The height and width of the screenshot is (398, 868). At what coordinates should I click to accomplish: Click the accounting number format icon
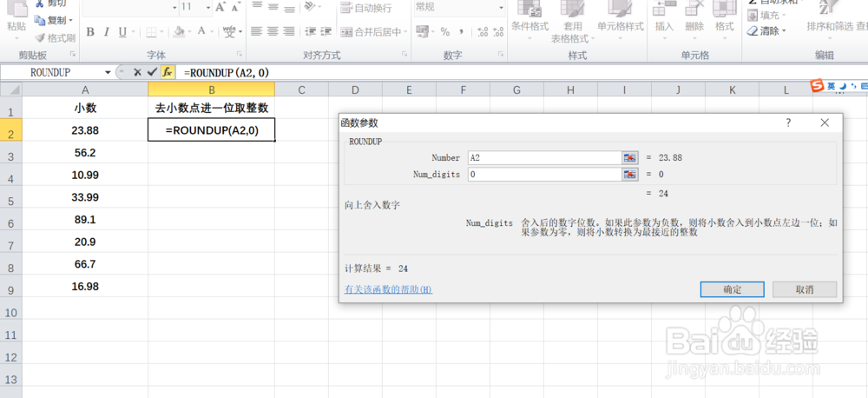422,32
